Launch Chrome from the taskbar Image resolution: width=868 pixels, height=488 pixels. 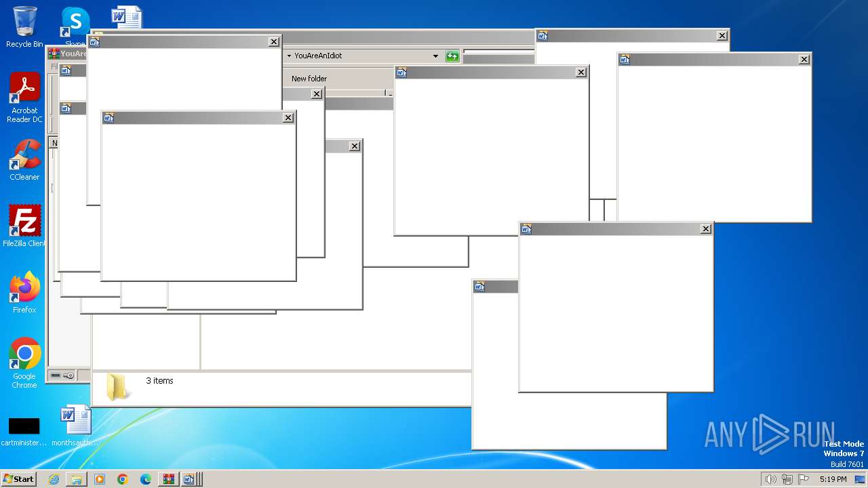click(x=123, y=479)
